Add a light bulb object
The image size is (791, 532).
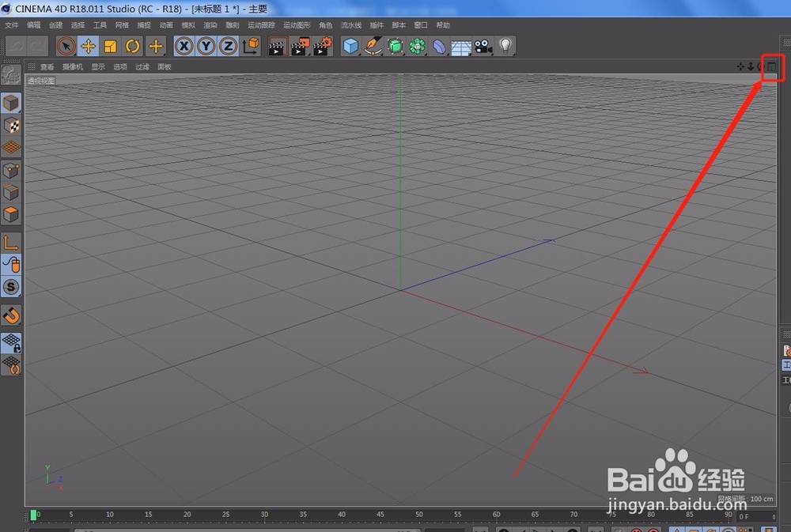click(505, 47)
